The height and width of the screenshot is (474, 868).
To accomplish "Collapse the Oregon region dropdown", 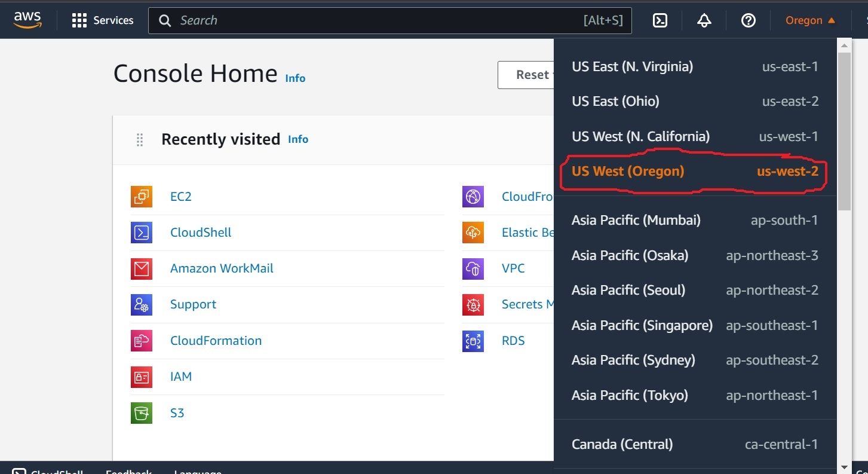I will (810, 20).
